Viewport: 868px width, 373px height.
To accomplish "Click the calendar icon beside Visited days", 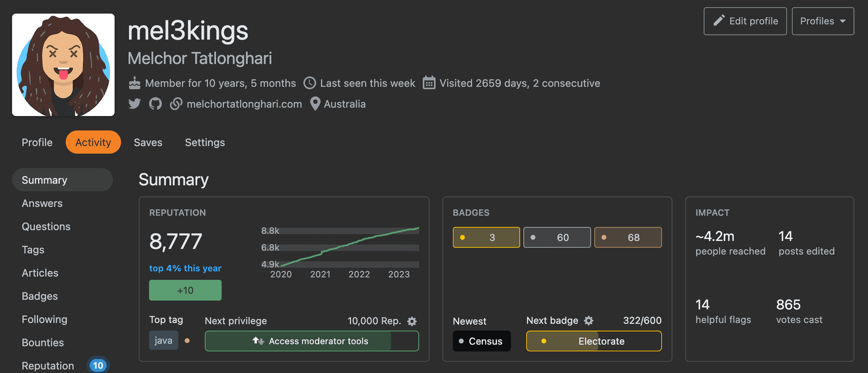I will tap(429, 83).
